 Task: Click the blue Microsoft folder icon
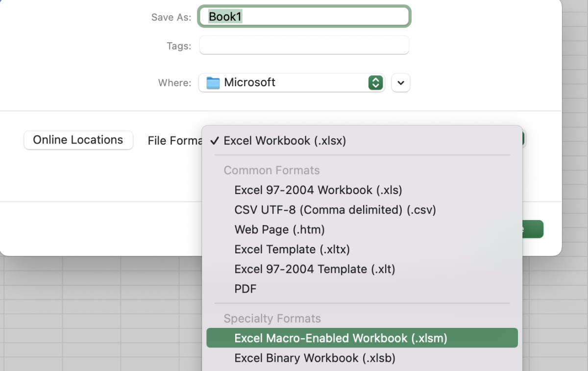[213, 83]
